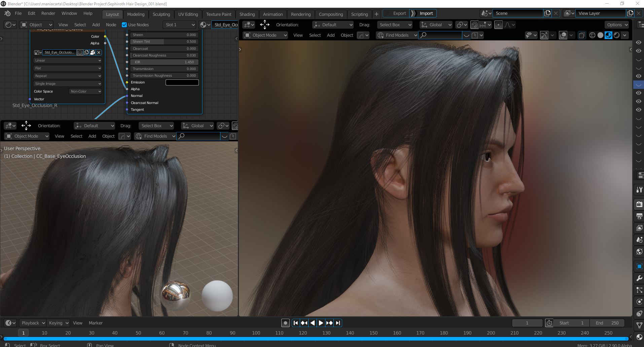
Task: Open the File menu
Action: click(x=18, y=13)
